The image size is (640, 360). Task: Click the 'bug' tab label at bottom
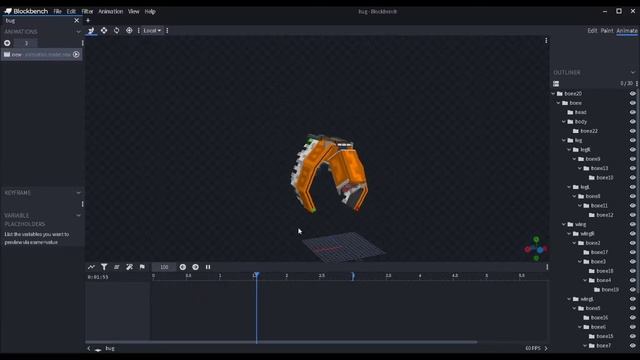(110, 348)
